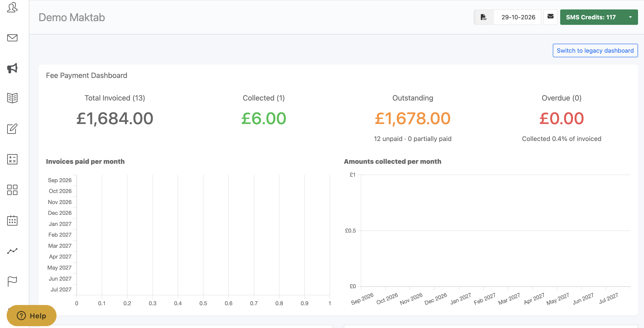Click the £0.00 overdue amount
The height and width of the screenshot is (328, 644).
[562, 118]
